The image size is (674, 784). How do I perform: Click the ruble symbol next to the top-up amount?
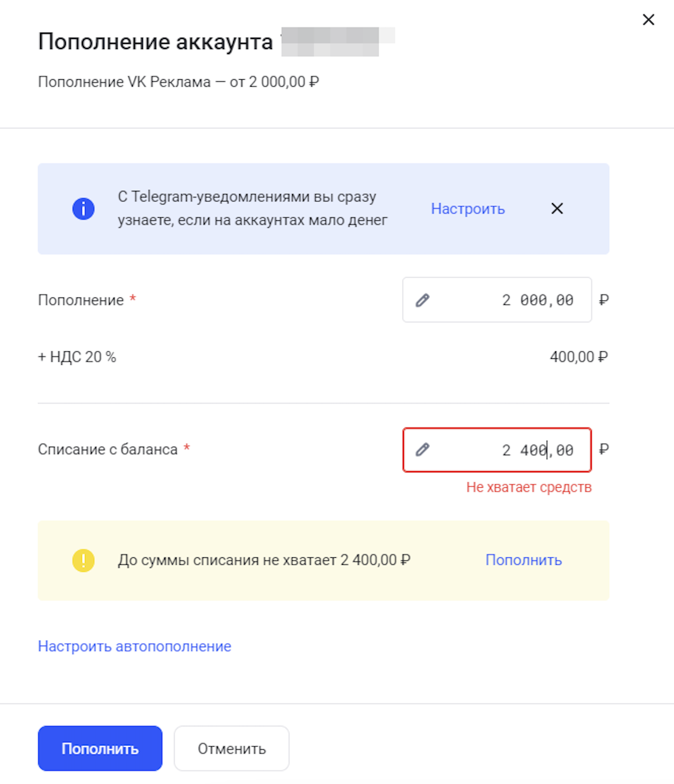click(x=604, y=300)
